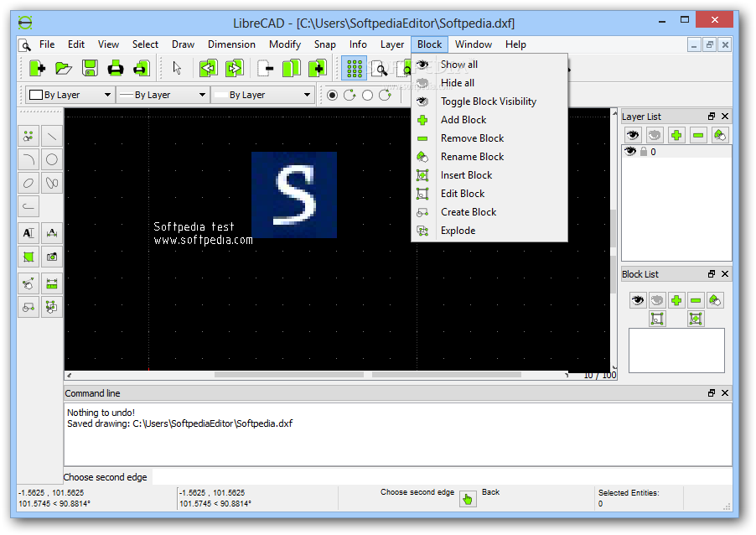Image resolution: width=756 pixels, height=535 pixels.
Task: Select the Select entities tool in toolbox
Action: [52, 307]
